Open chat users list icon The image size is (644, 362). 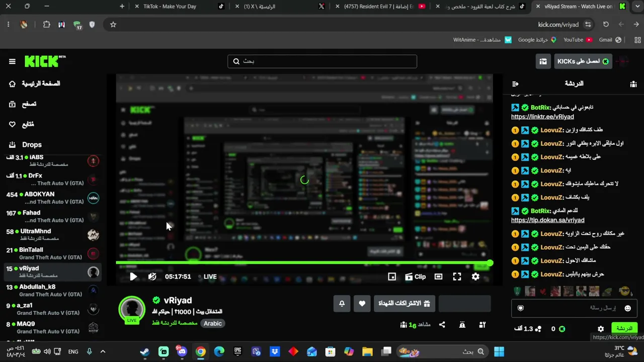coord(633,84)
